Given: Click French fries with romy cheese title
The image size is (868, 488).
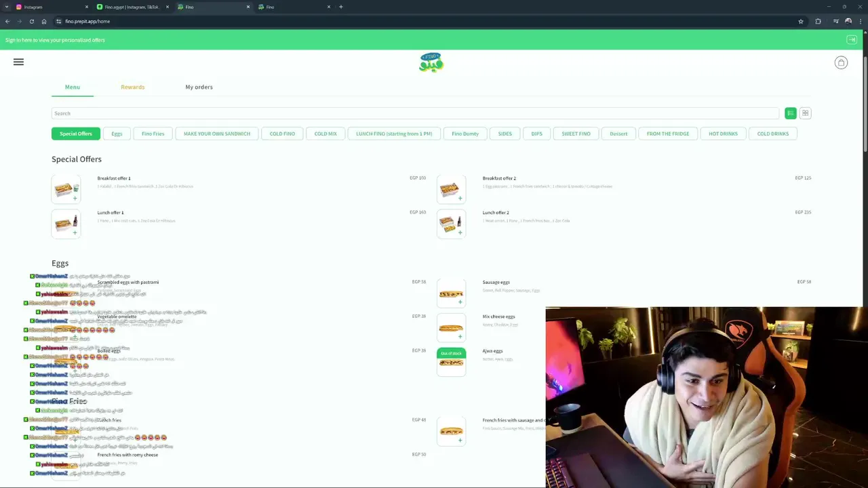Looking at the screenshot, I should 127,455.
